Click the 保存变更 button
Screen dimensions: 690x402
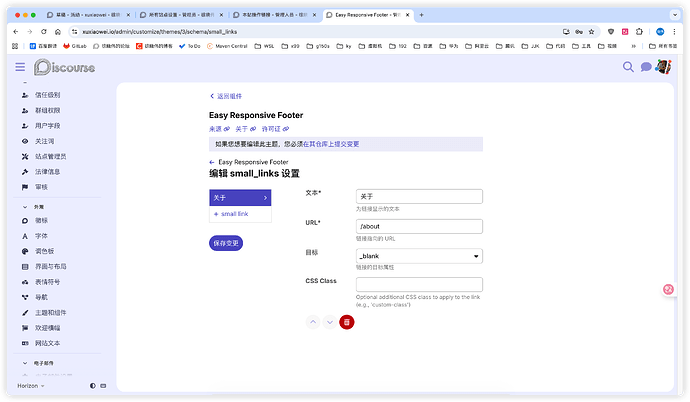click(x=226, y=242)
